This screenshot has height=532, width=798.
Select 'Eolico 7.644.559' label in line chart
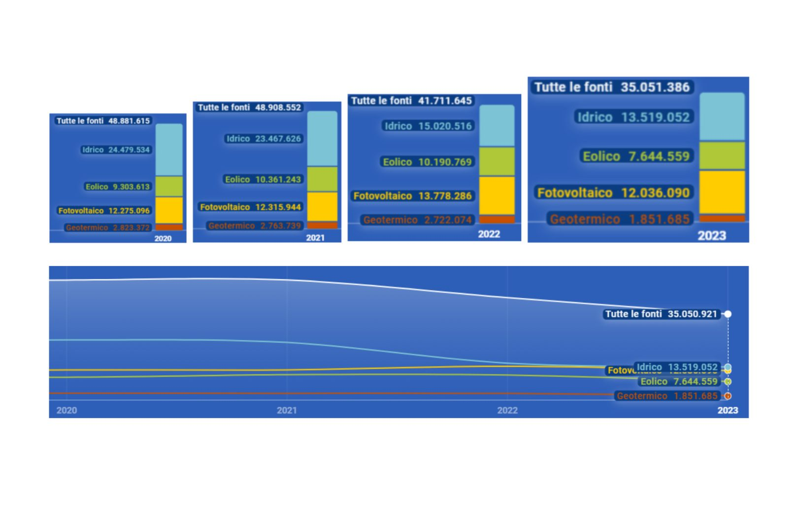[679, 382]
